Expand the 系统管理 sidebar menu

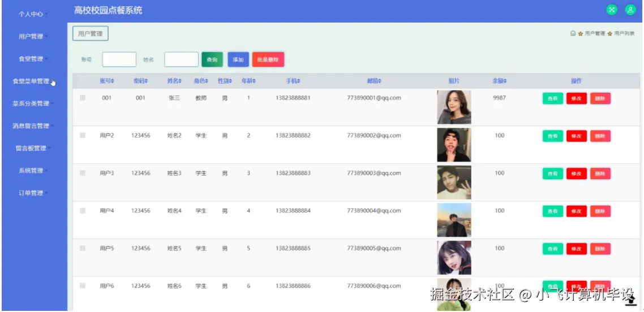[x=33, y=171]
